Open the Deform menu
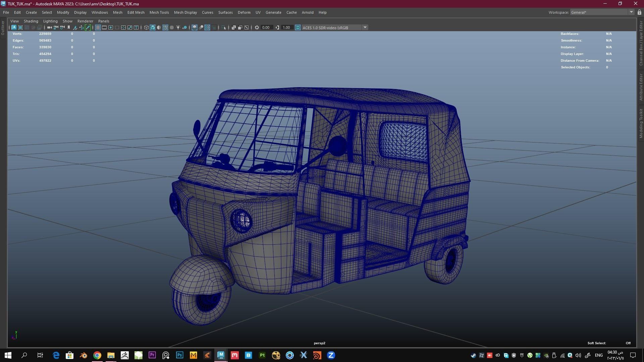Image resolution: width=644 pixels, height=362 pixels. [244, 12]
